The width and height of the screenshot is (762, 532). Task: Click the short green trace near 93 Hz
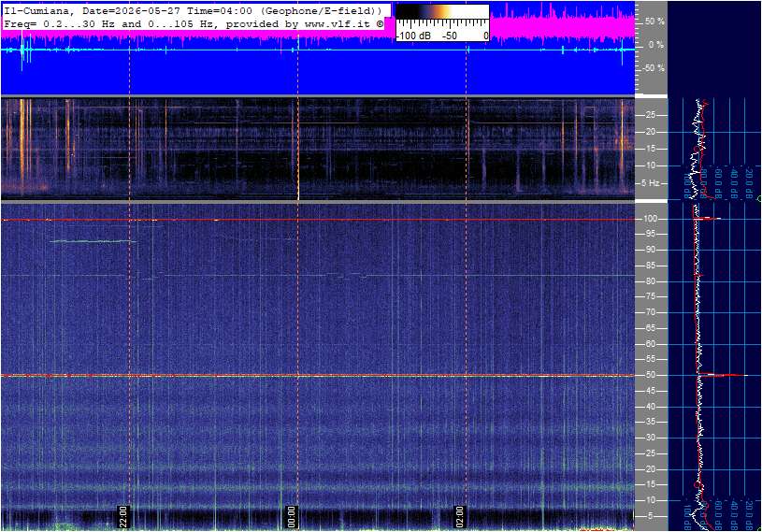pos(93,241)
